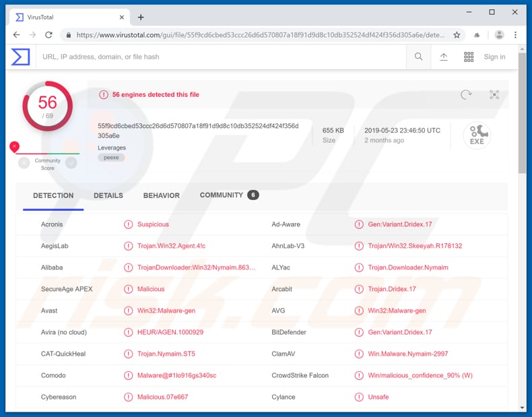Select the VirusTotal browser tab

(69, 18)
